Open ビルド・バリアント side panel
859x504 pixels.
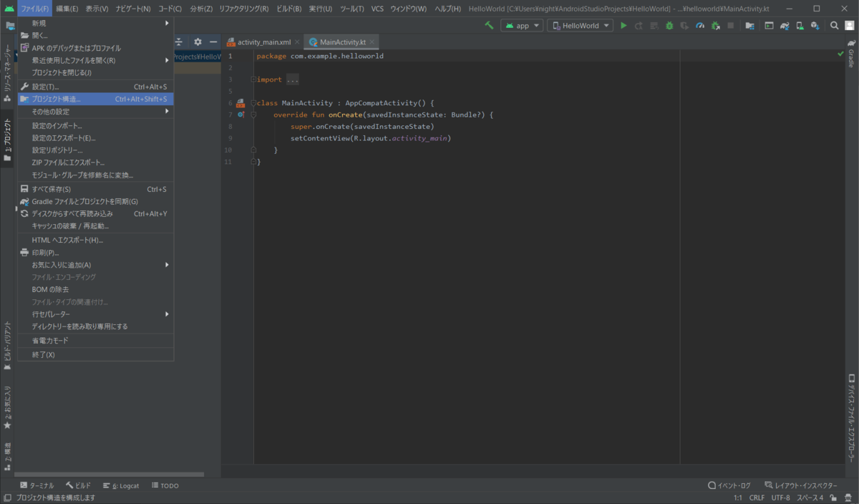pos(7,346)
